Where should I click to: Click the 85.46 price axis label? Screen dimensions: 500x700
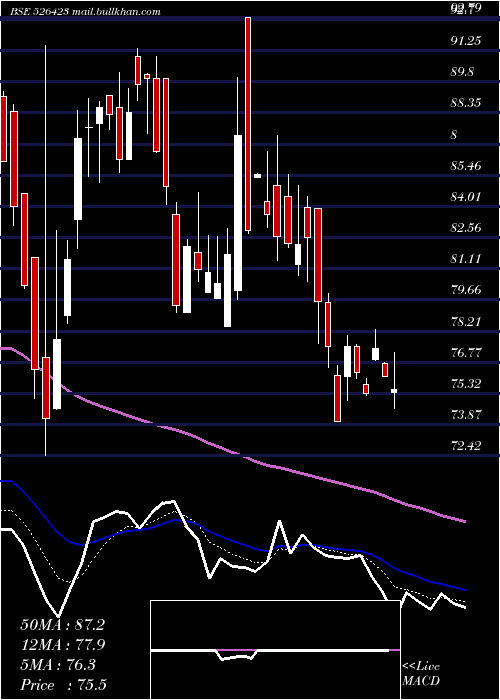(x=467, y=166)
